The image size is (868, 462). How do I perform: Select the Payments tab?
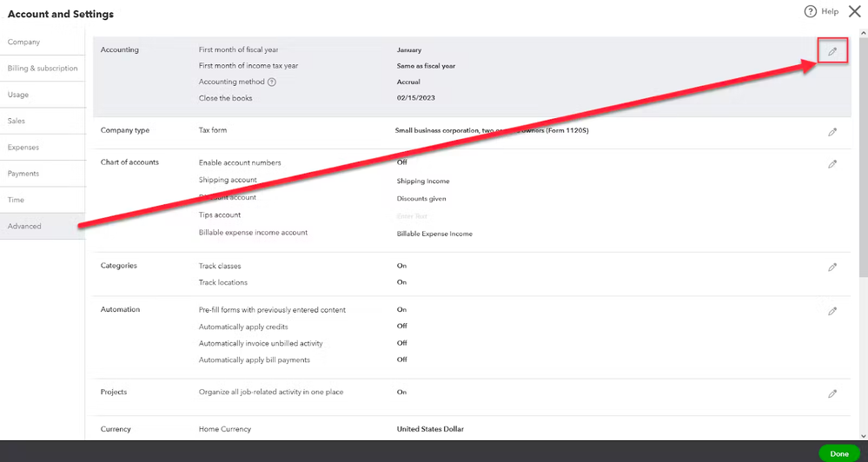pos(23,174)
